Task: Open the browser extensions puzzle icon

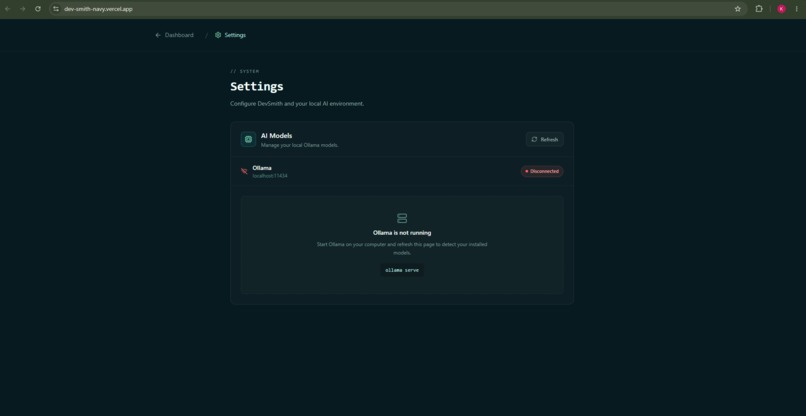Action: pyautogui.click(x=759, y=9)
